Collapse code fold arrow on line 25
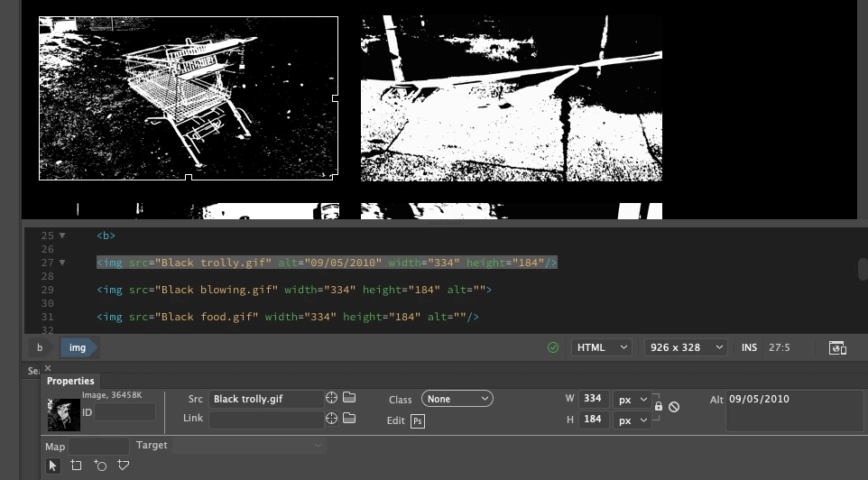 pyautogui.click(x=62, y=235)
